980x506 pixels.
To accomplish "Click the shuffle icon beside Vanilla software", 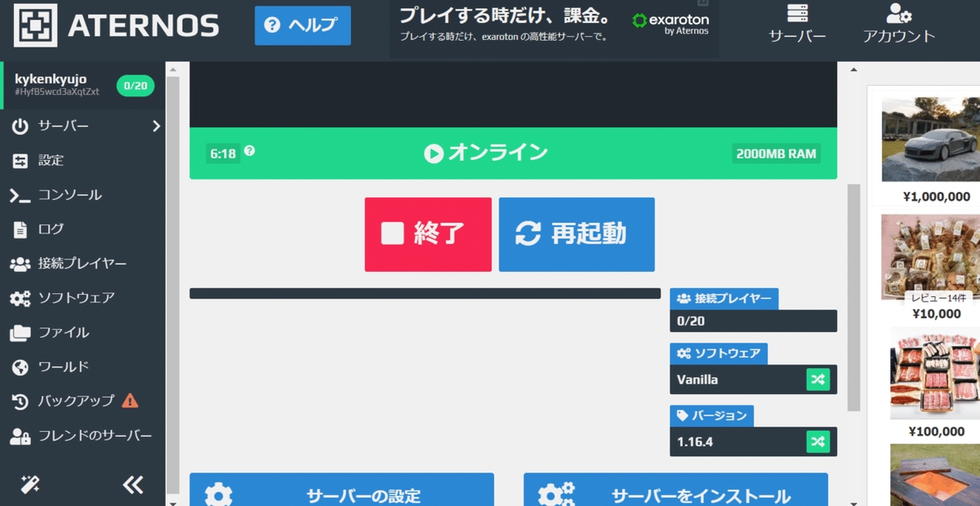I will pyautogui.click(x=819, y=379).
